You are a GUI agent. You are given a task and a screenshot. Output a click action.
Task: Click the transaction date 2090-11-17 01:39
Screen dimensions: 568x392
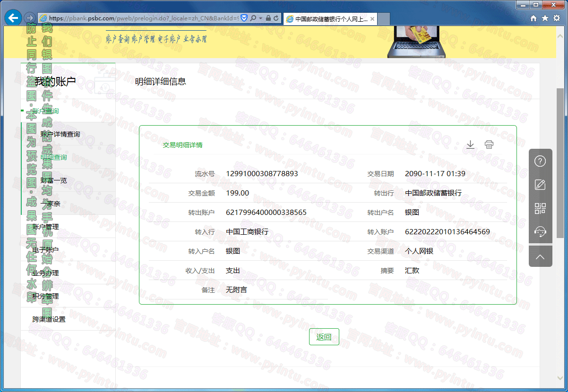point(435,173)
